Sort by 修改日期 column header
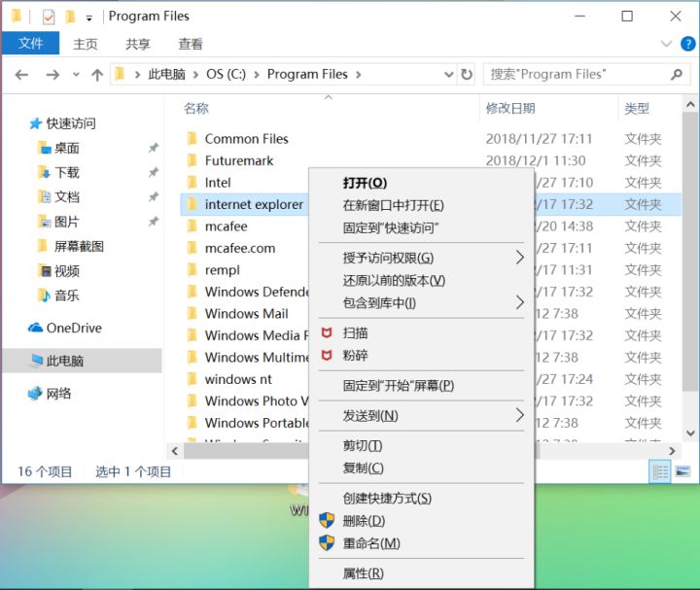The image size is (700, 590). 510,108
